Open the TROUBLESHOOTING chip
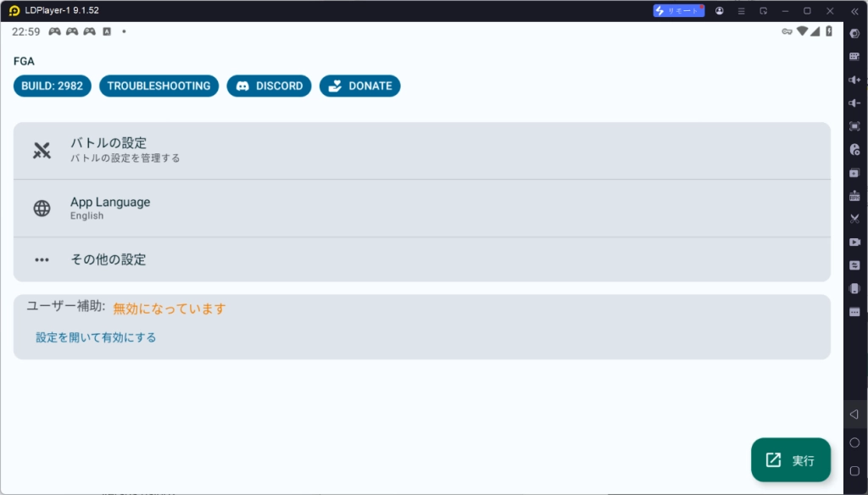The image size is (868, 495). point(159,86)
